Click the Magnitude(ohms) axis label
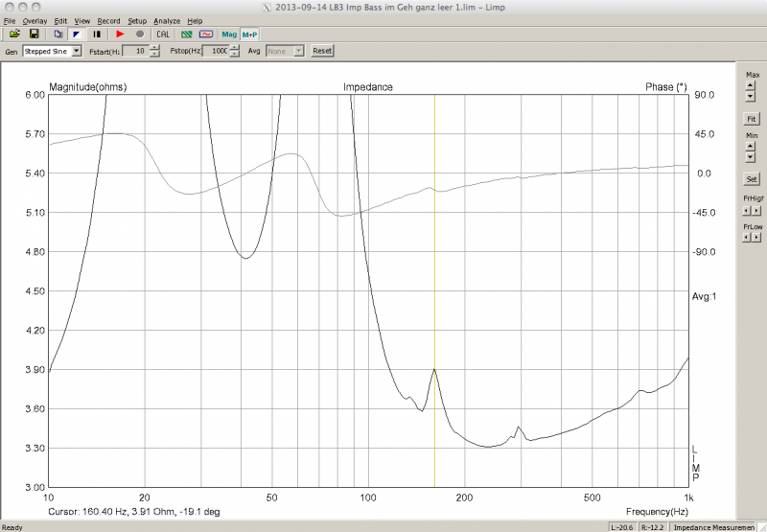The image size is (767, 532). (x=88, y=87)
